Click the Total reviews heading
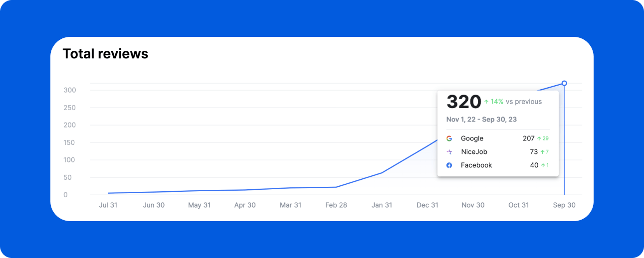Image resolution: width=644 pixels, height=258 pixels. [x=105, y=54]
